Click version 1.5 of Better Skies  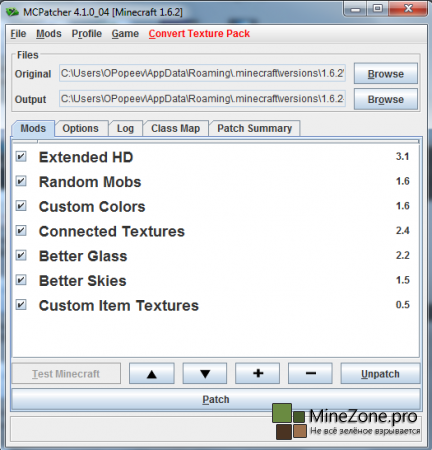(x=403, y=280)
